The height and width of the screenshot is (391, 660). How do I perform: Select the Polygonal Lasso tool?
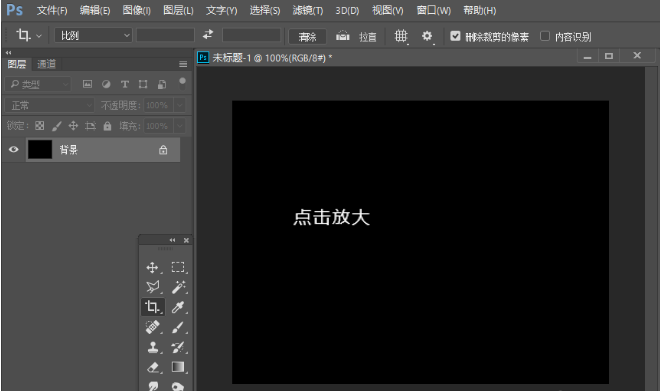click(152, 287)
